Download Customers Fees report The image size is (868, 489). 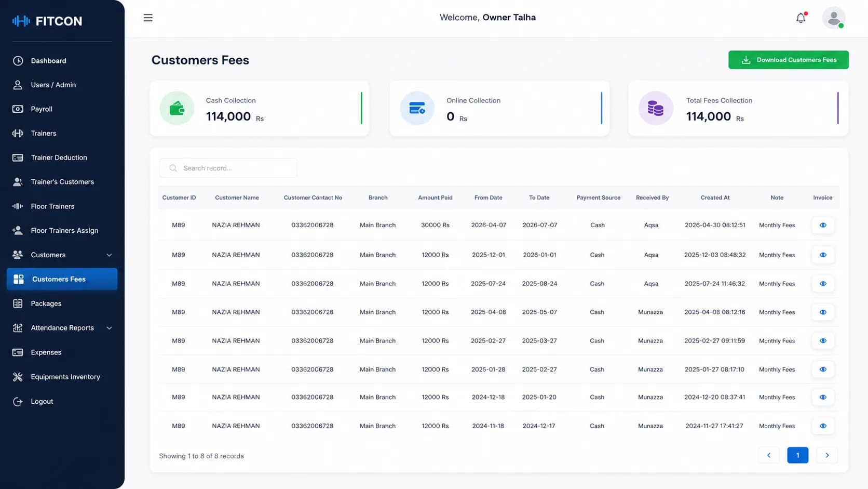point(788,60)
